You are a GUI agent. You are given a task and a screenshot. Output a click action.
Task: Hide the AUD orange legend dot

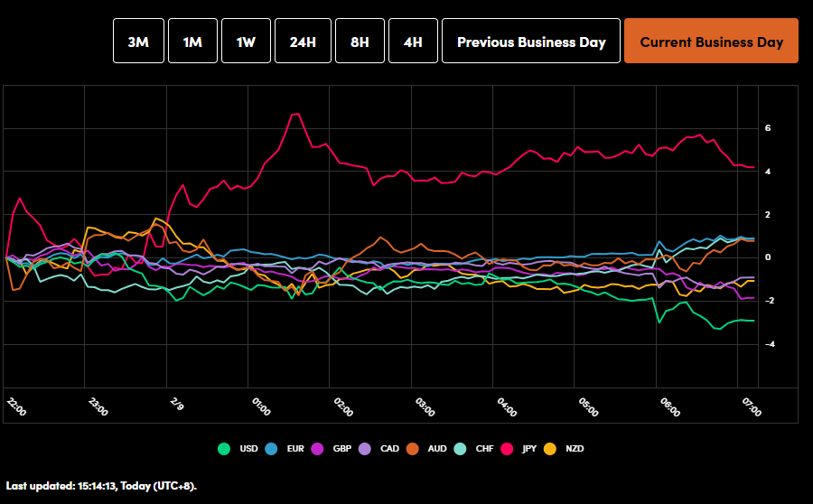point(411,449)
